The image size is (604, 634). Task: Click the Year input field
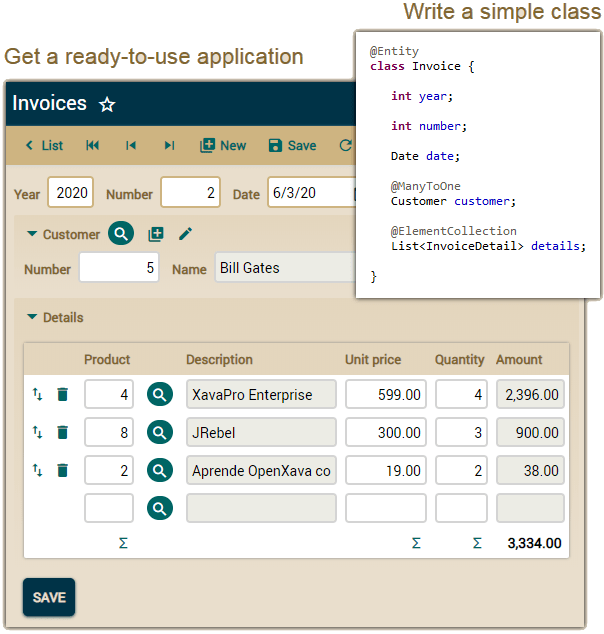point(70,193)
